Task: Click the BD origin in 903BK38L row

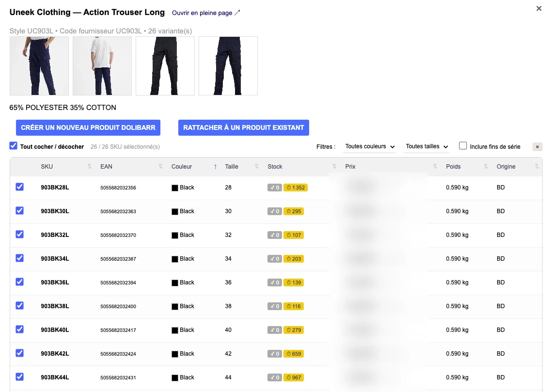Action: (x=501, y=306)
